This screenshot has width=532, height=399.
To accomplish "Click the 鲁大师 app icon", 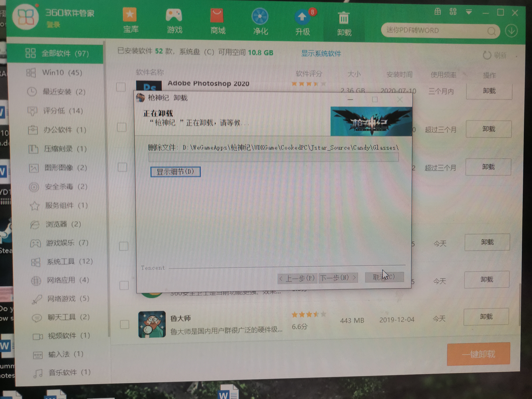I will click(x=152, y=324).
